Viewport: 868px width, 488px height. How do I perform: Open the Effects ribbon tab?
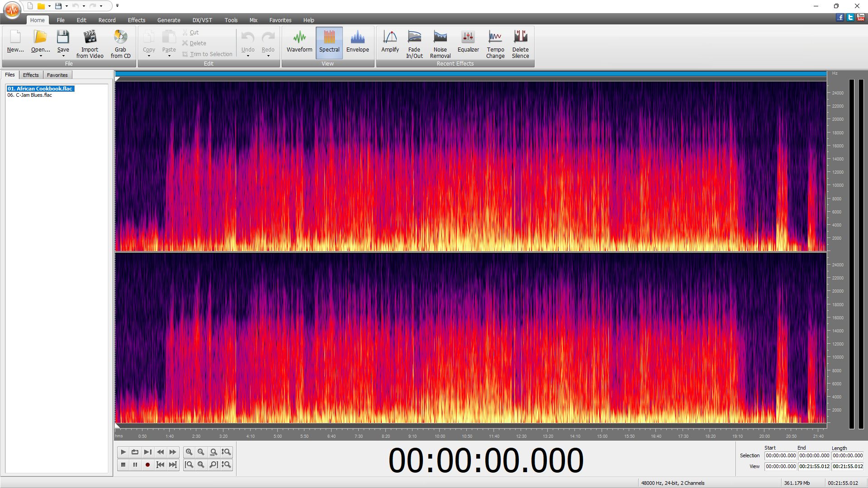click(x=136, y=20)
